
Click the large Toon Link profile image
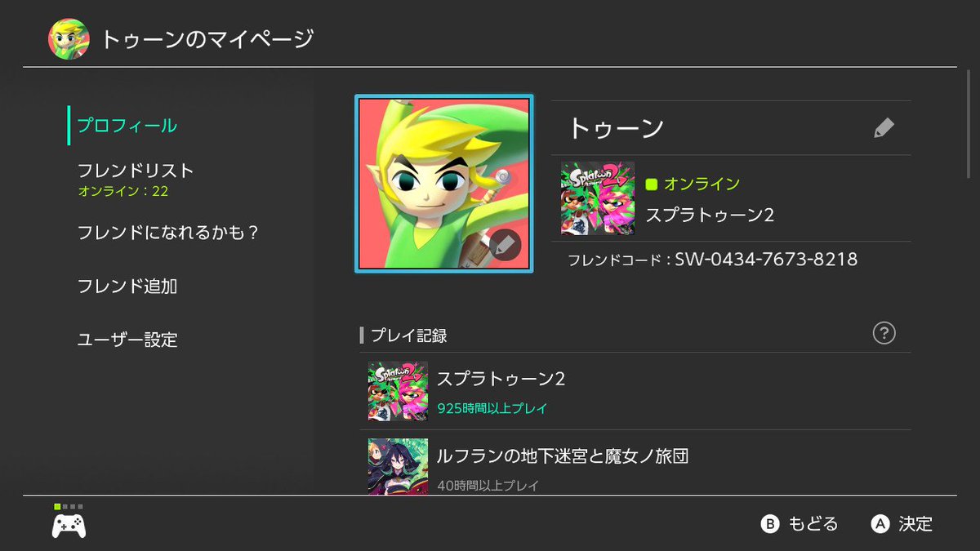point(444,184)
